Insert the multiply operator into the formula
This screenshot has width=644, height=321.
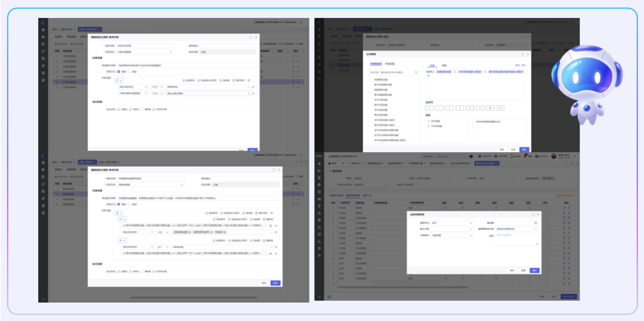[x=450, y=108]
